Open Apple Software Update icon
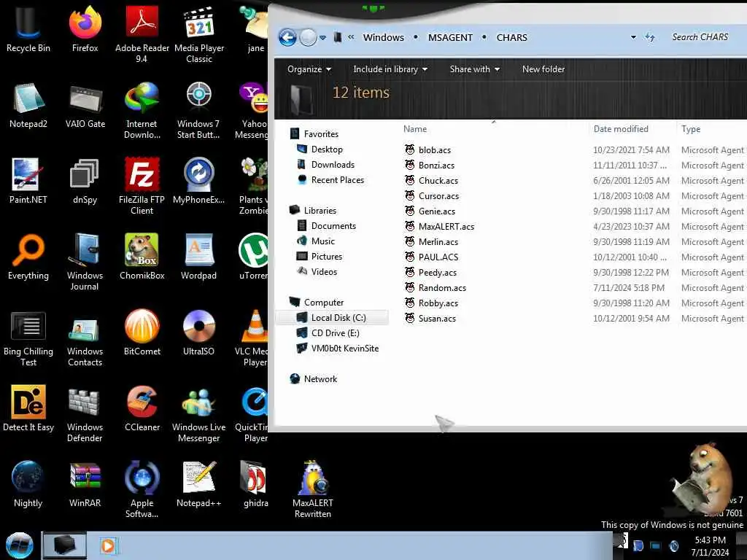Image resolution: width=747 pixels, height=560 pixels. (142, 489)
